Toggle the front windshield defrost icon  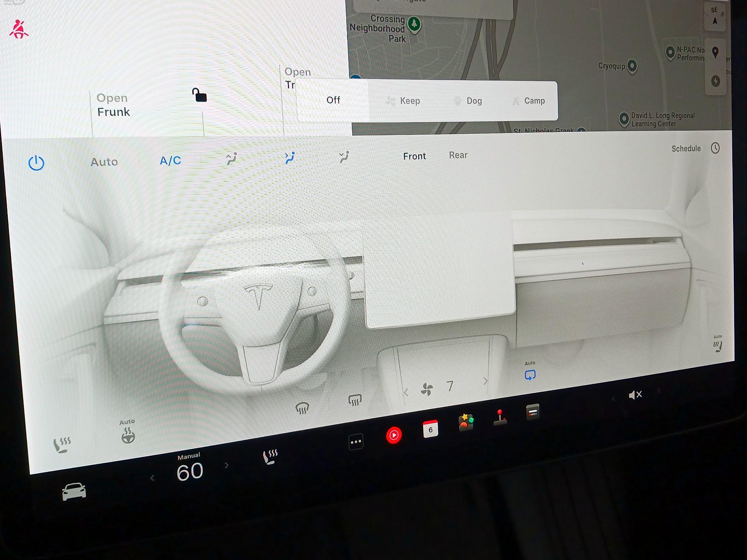click(x=302, y=408)
